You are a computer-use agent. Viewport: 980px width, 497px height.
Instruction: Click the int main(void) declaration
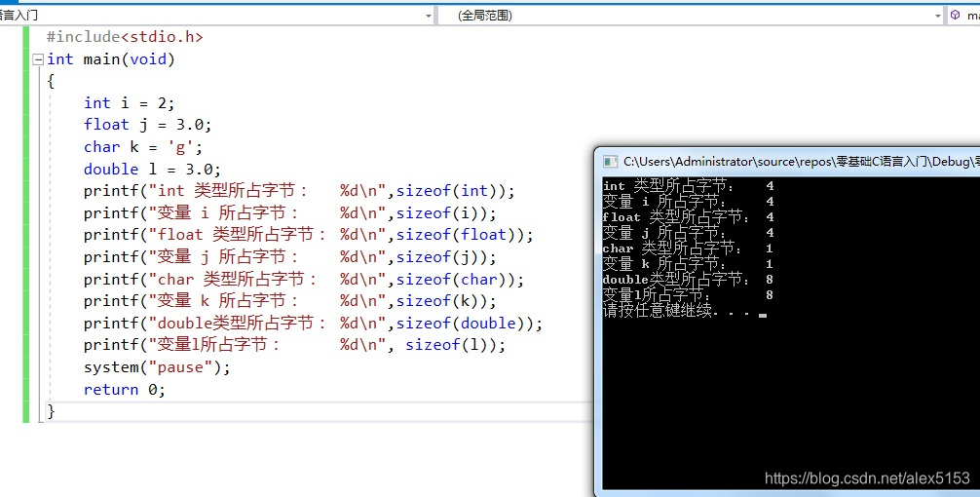111,59
